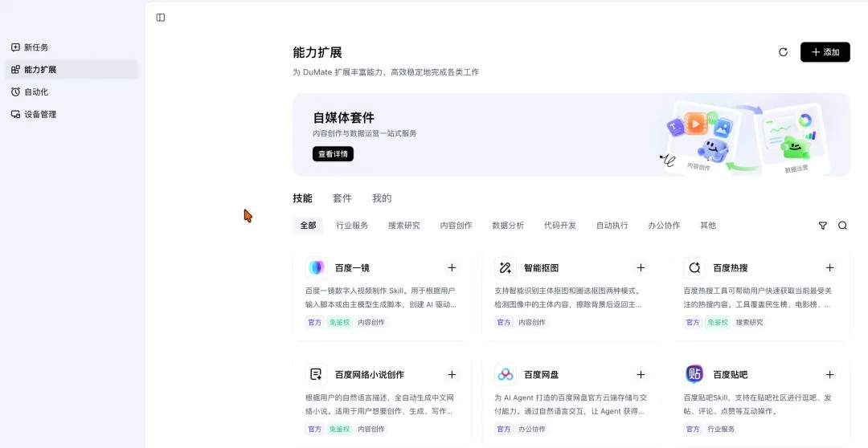Click the 百度一镜 app icon
The height and width of the screenshot is (448, 868).
tap(316, 267)
